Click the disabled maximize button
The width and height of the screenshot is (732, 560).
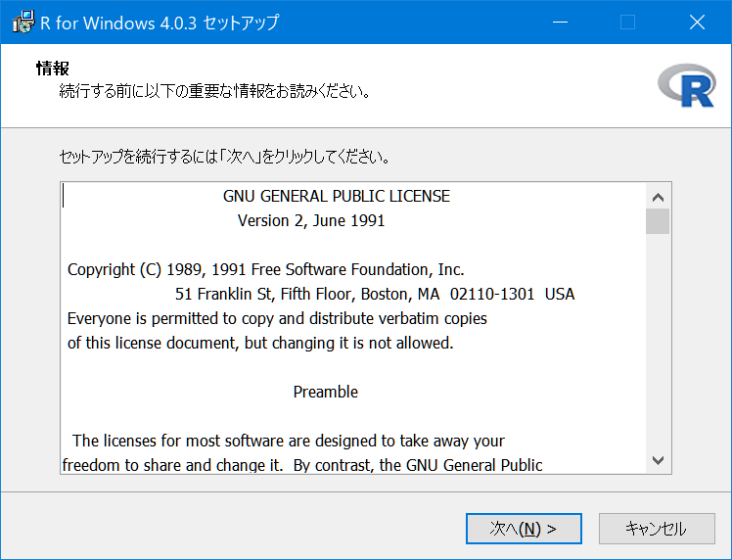627,22
